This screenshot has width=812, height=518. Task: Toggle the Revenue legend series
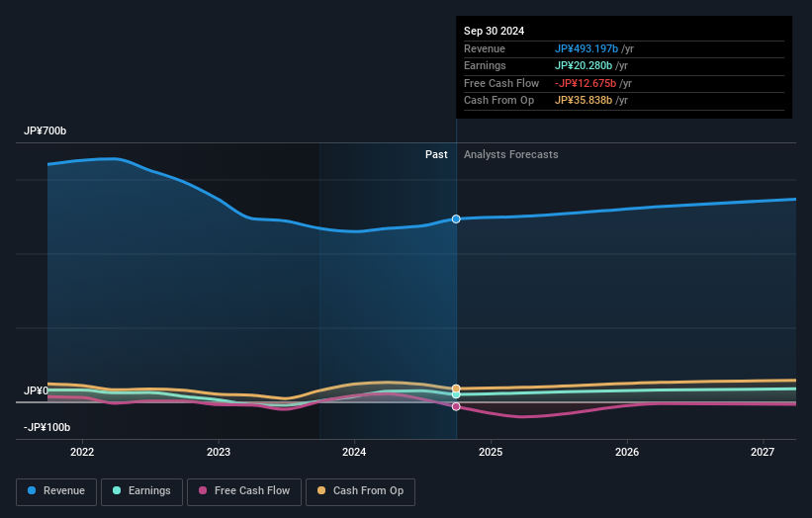tap(56, 491)
